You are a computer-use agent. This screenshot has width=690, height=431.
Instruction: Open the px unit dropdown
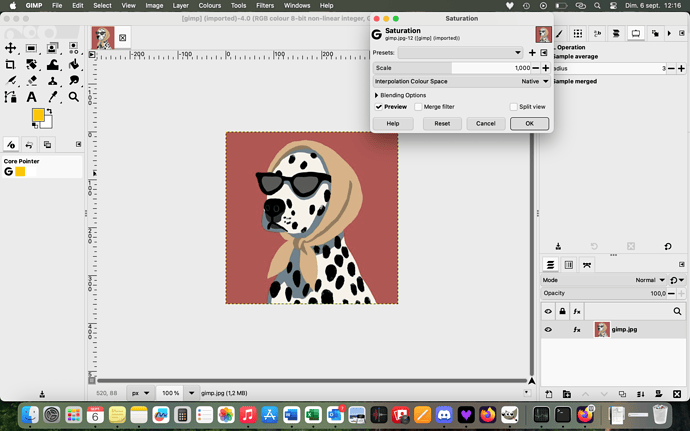tap(141, 393)
